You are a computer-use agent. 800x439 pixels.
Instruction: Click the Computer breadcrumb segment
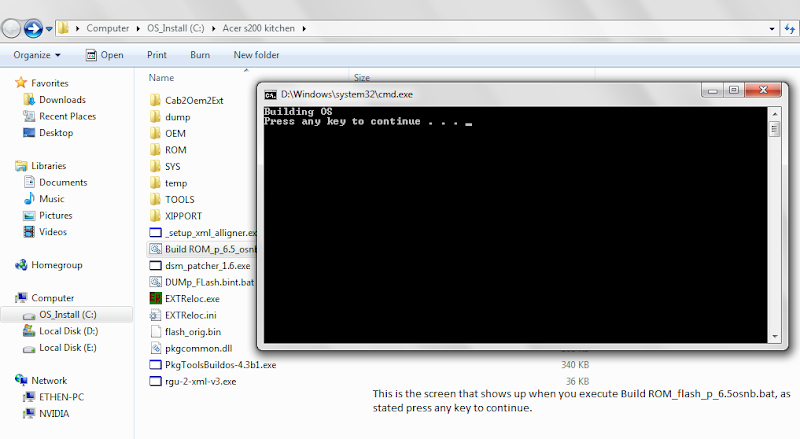(108, 28)
